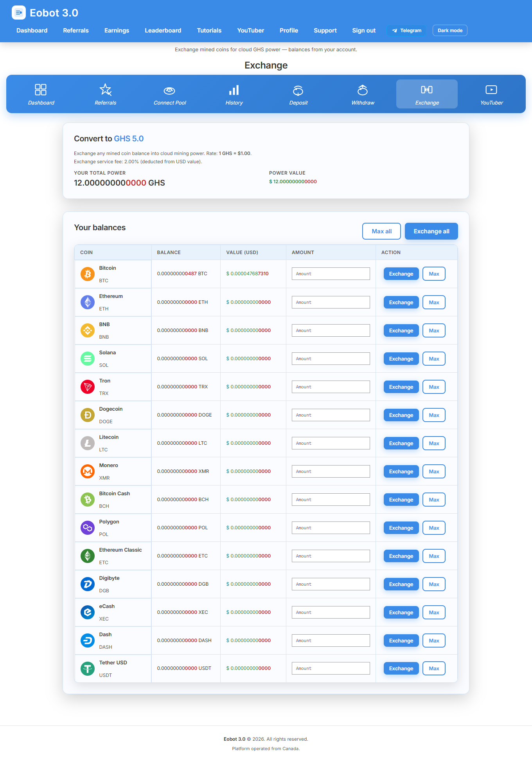The width and height of the screenshot is (532, 765).
Task: Open Profile page
Action: pos(289,31)
